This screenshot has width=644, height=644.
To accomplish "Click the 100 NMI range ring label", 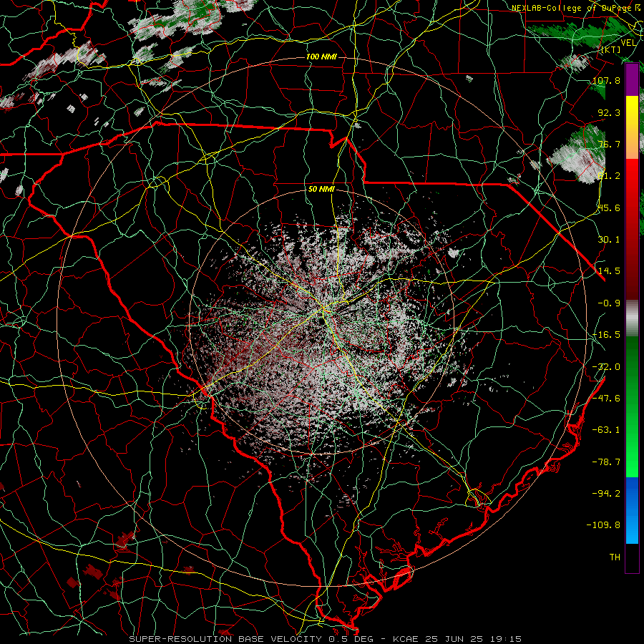I will pyautogui.click(x=321, y=57).
